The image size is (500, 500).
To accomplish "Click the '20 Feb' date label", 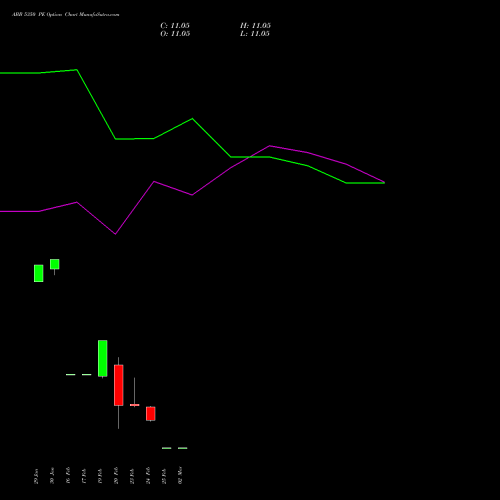I will pyautogui.click(x=116, y=476).
